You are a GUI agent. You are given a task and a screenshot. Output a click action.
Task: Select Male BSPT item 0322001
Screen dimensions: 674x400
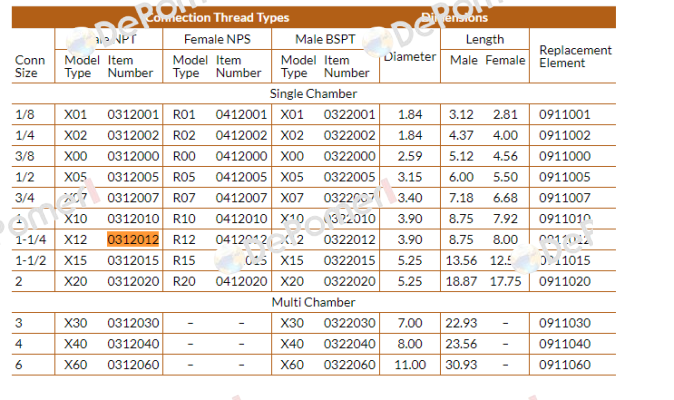[349, 115]
